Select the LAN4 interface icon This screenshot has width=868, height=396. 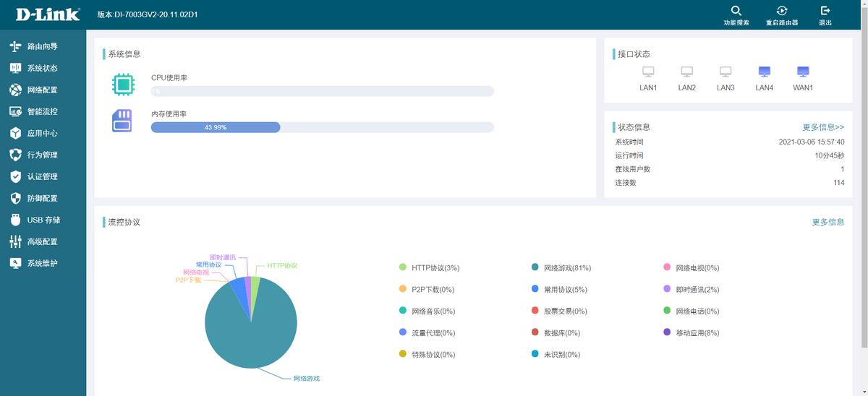pyautogui.click(x=765, y=72)
